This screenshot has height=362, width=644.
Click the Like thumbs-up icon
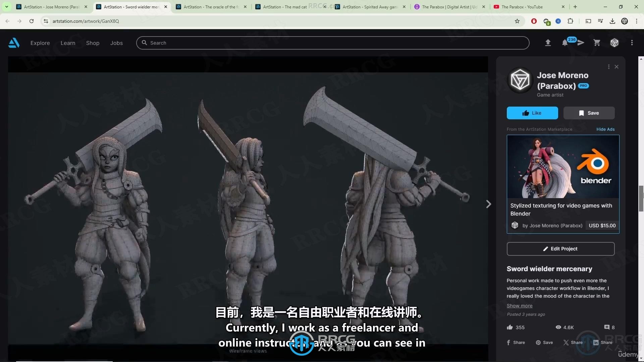pos(526,112)
